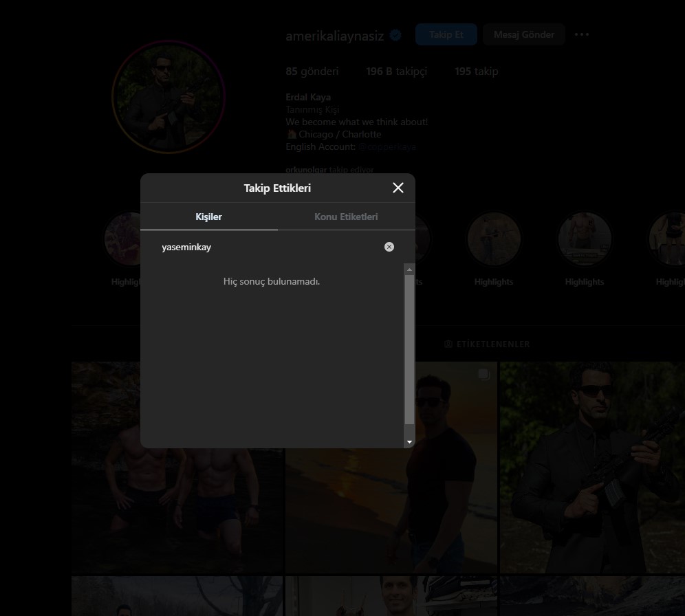Image resolution: width=685 pixels, height=616 pixels.
Task: Open the 195 takip following list
Action: 476,71
